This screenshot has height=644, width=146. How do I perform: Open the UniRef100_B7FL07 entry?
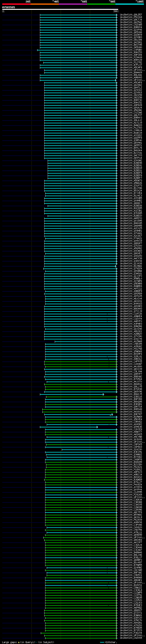click(131, 65)
